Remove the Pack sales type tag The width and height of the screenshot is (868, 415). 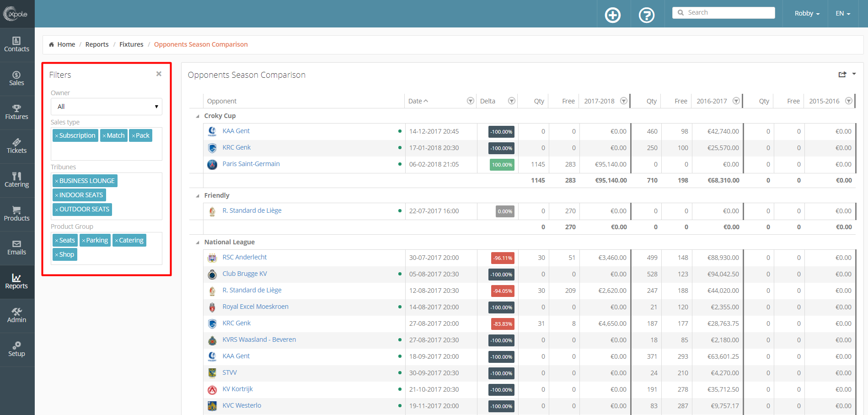(134, 136)
